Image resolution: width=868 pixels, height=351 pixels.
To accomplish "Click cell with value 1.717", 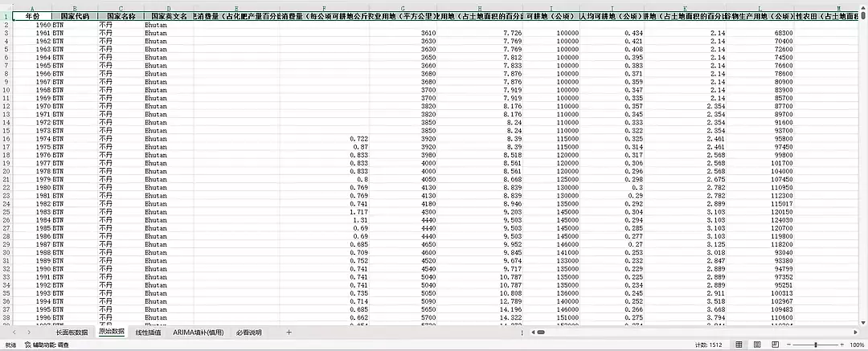I will (x=325, y=211).
